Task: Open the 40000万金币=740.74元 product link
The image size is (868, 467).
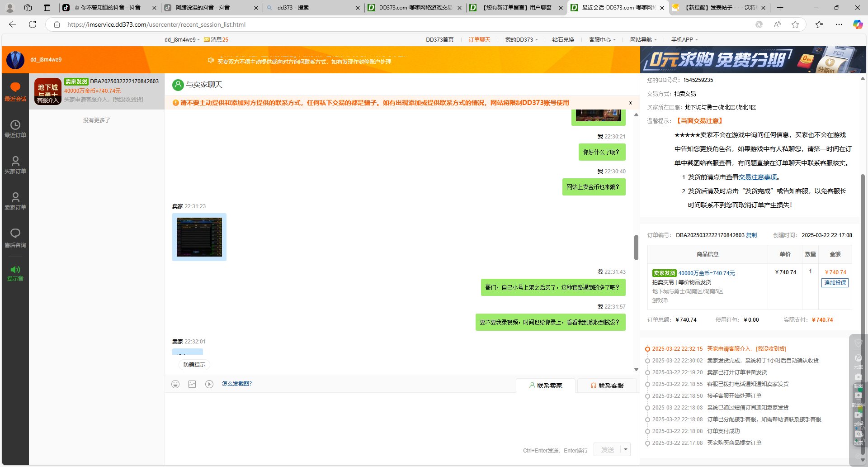Action: (x=707, y=273)
